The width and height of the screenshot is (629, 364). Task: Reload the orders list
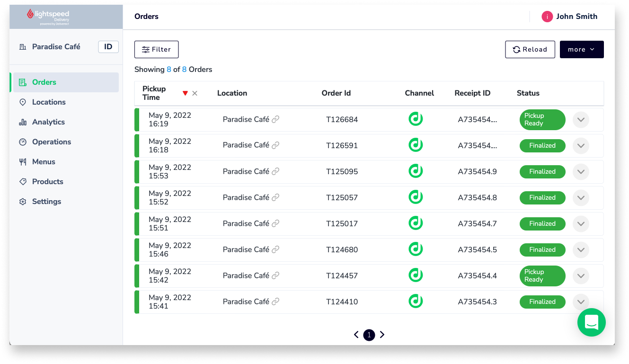[x=530, y=50]
